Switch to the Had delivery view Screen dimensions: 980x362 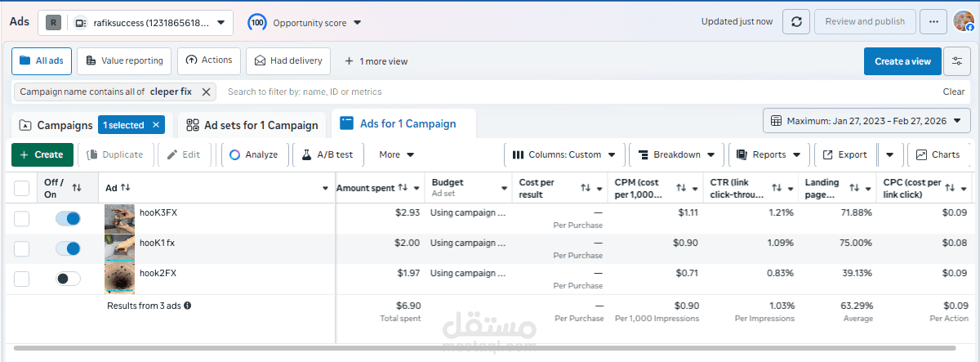tap(288, 60)
